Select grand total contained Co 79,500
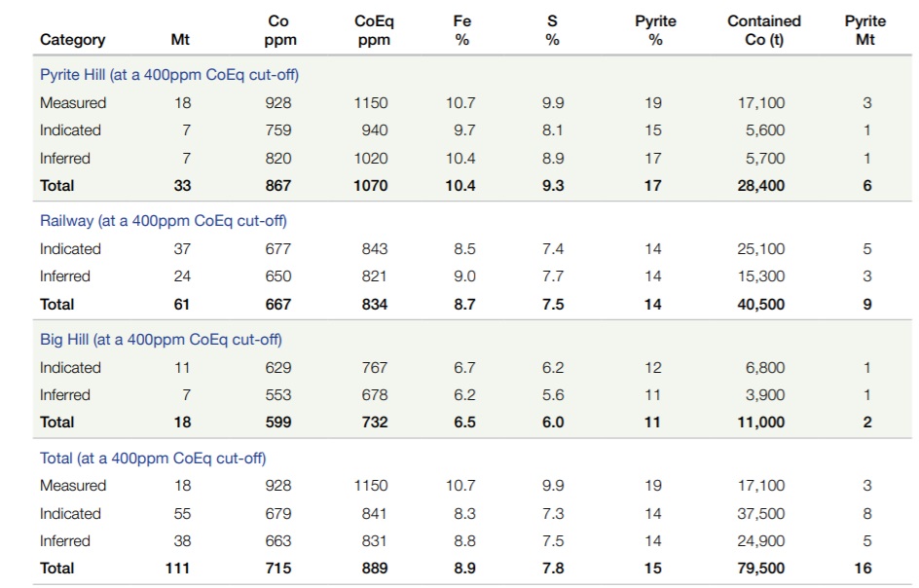The width and height of the screenshot is (919, 588). click(760, 569)
